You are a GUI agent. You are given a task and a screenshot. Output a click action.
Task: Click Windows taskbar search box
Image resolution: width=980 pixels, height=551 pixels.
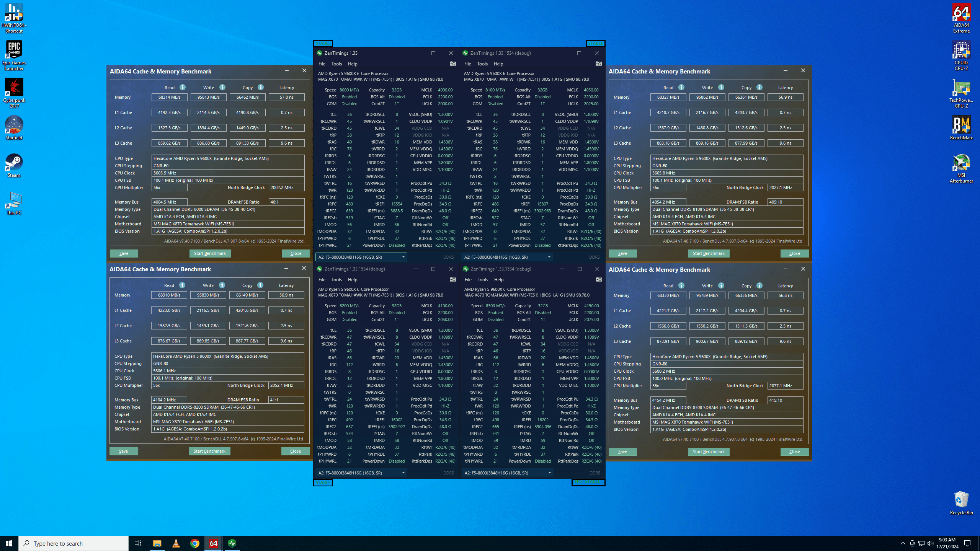73,543
